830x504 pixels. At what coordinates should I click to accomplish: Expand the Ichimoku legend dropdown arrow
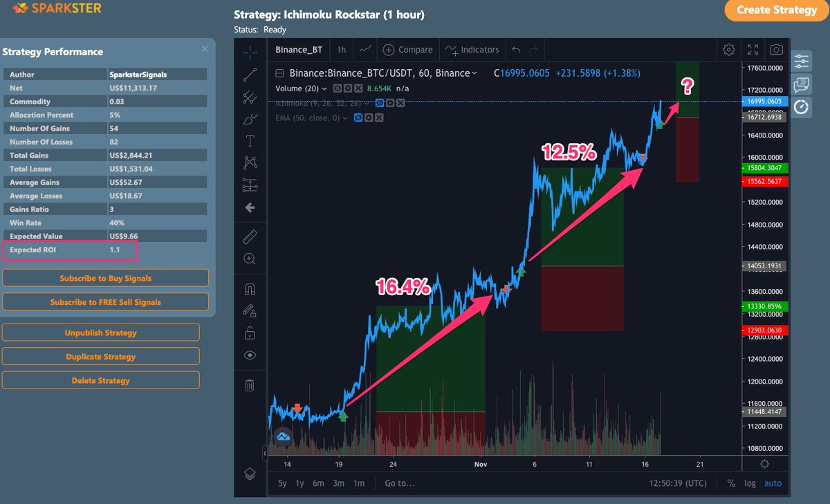click(367, 103)
